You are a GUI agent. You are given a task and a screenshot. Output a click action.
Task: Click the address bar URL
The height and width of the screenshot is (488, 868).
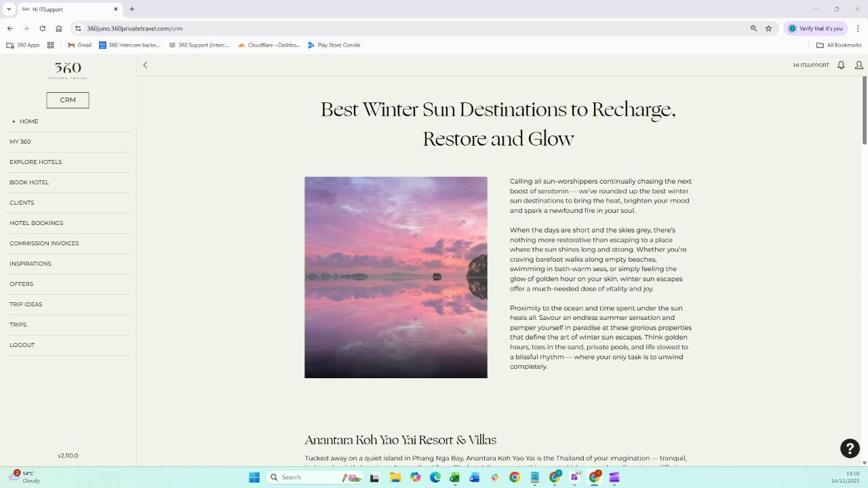134,28
